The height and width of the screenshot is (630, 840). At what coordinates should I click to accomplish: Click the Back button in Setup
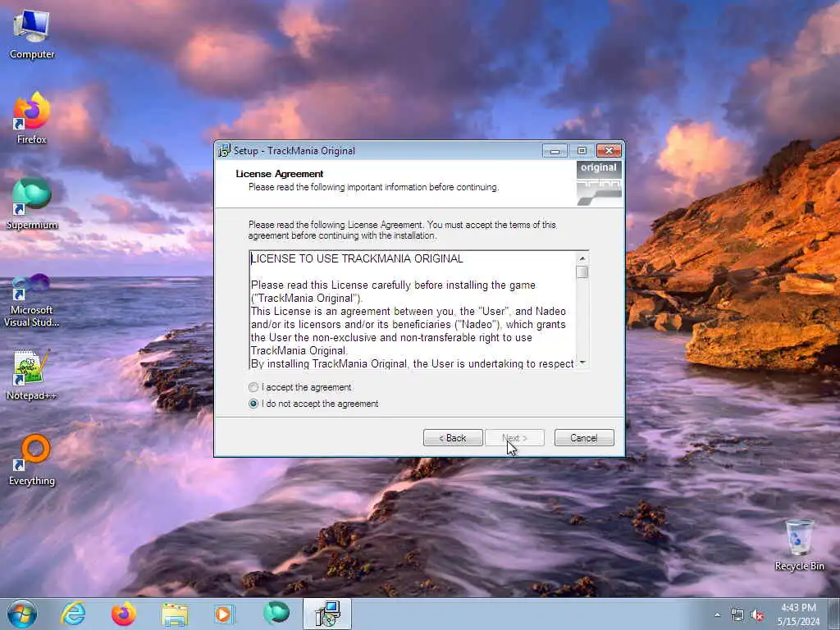(453, 438)
